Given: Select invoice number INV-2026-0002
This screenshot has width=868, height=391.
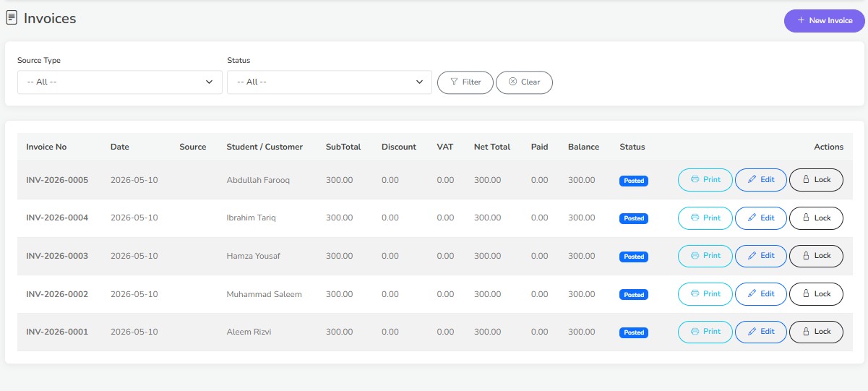Looking at the screenshot, I should 57,294.
